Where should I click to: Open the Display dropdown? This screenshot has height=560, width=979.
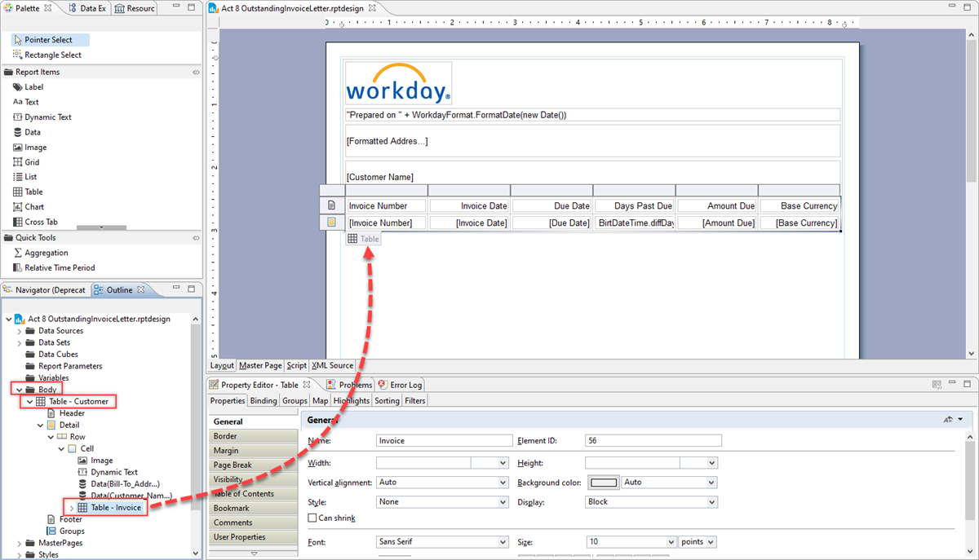tap(711, 502)
